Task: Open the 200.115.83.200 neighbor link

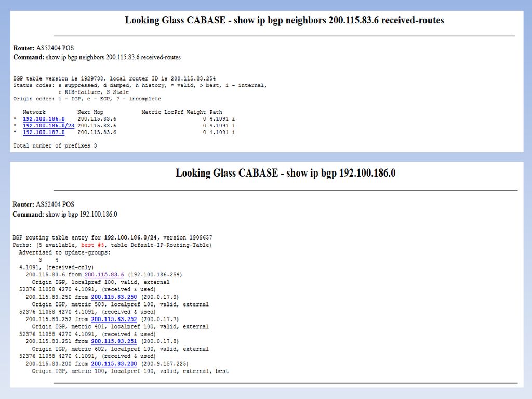Action: point(114,364)
